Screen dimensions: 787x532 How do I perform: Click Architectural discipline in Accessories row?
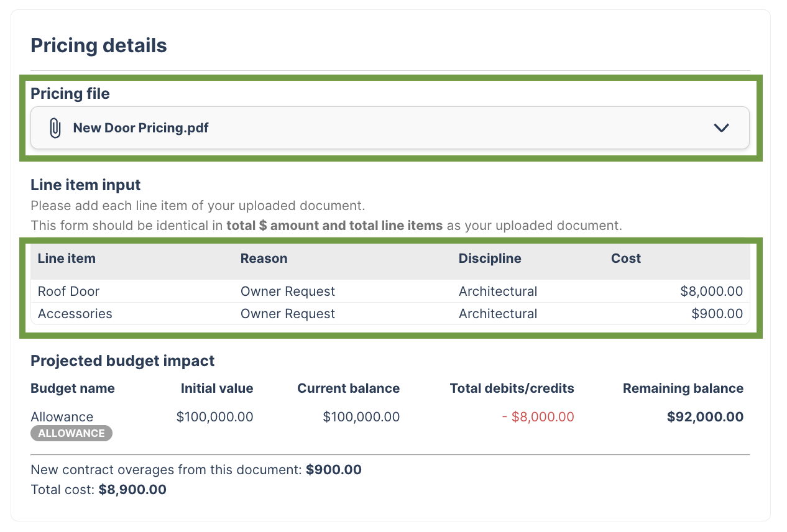(497, 314)
